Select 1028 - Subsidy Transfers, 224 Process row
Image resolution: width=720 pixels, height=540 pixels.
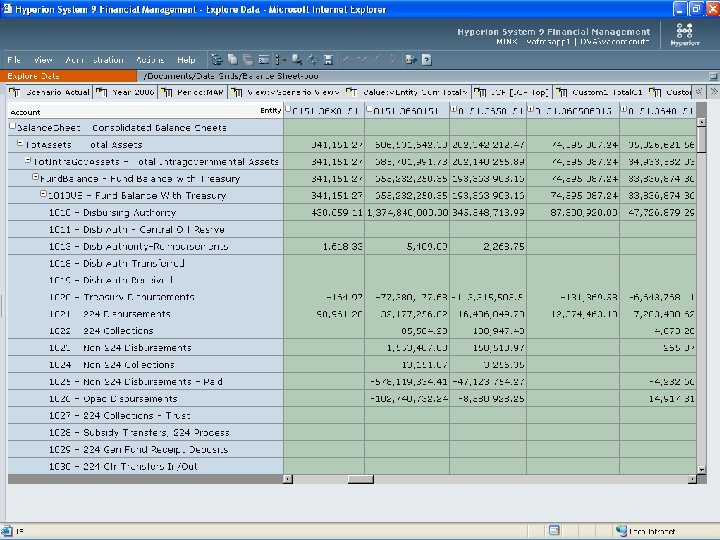(x=145, y=433)
